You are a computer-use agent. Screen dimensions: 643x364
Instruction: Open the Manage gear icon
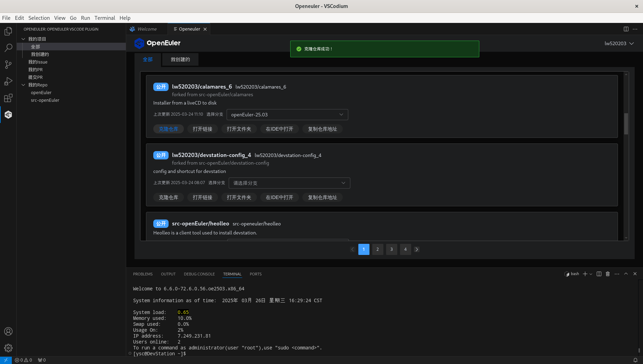(8, 348)
